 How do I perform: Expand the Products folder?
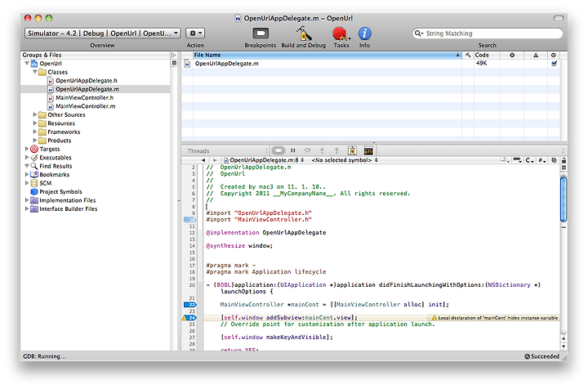pyautogui.click(x=35, y=141)
